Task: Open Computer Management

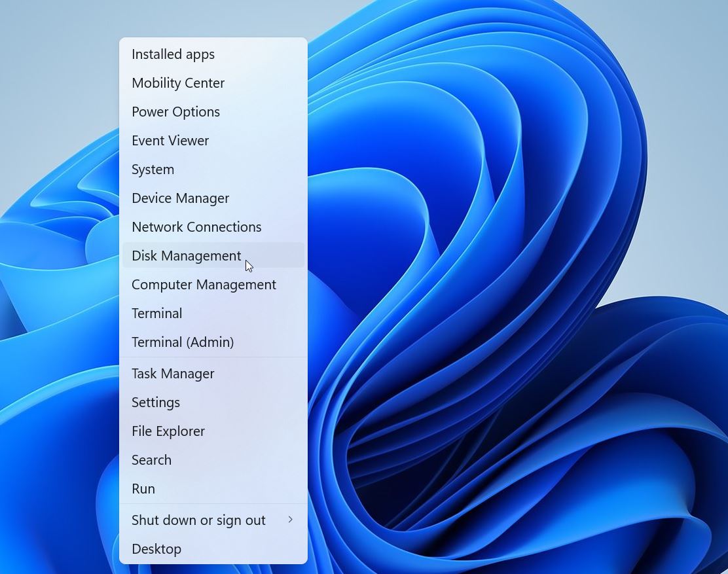Action: pos(213,285)
